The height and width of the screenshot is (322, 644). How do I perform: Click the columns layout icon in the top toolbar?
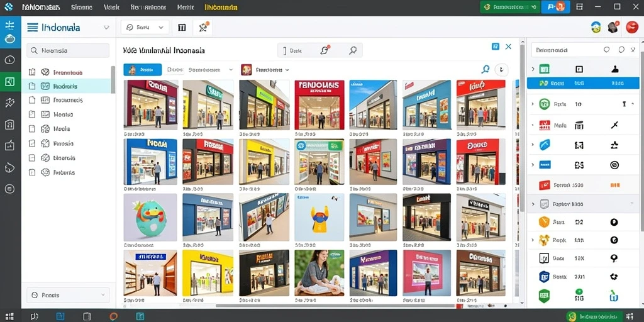point(182,28)
